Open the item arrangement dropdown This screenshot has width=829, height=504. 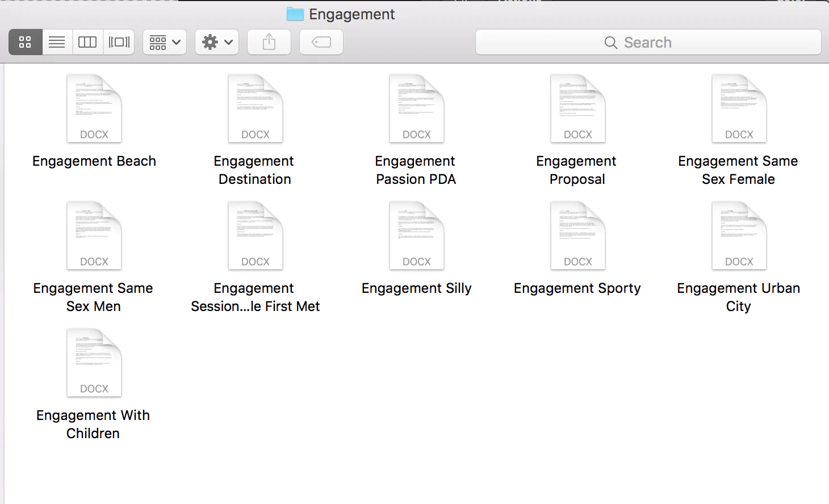tap(165, 42)
